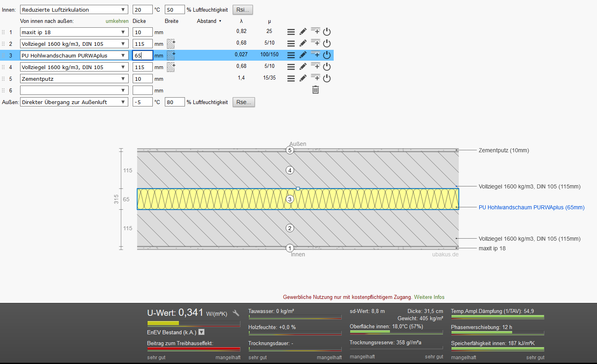597x364 pixels.
Task: Click drag handle of layer 4
Action: click(x=3, y=67)
